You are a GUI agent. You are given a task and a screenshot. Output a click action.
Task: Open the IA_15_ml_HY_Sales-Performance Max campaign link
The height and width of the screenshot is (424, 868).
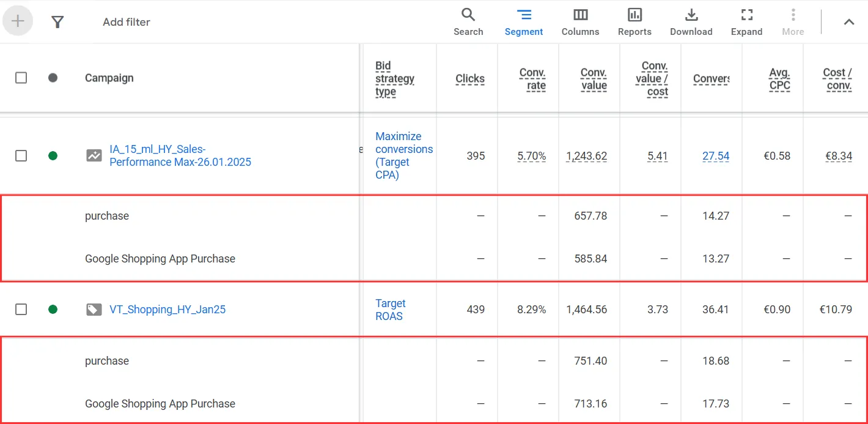[x=180, y=155]
